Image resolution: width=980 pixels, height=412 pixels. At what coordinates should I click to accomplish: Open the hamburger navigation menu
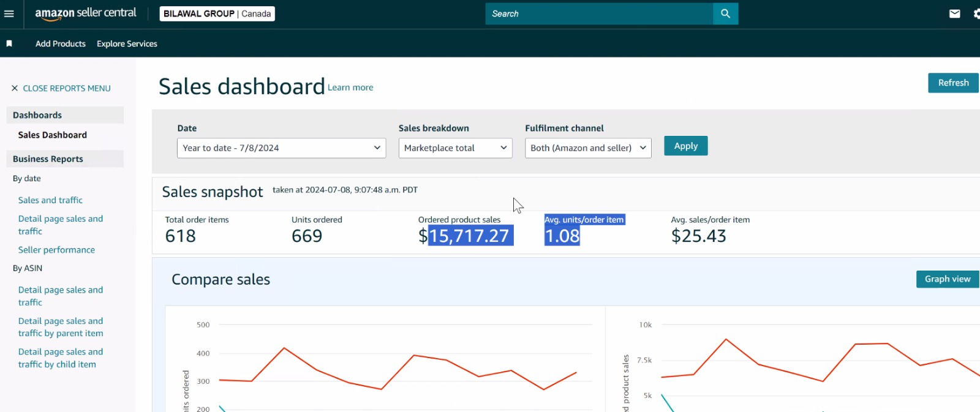(9, 13)
